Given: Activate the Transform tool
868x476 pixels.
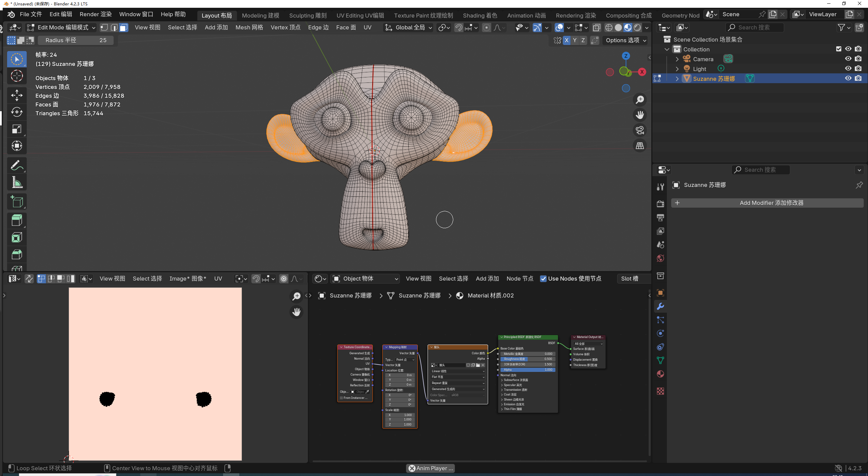Looking at the screenshot, I should coord(17,146).
